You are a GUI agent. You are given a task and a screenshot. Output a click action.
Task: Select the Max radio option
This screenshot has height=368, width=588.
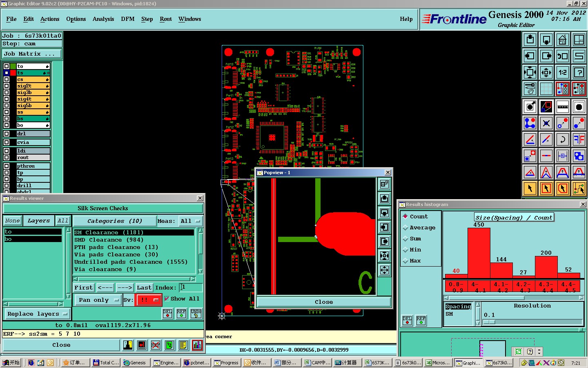click(405, 261)
